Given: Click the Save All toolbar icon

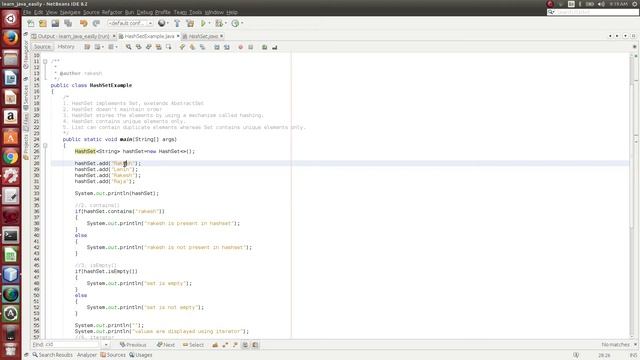Looking at the screenshot, I should click(x=68, y=23).
